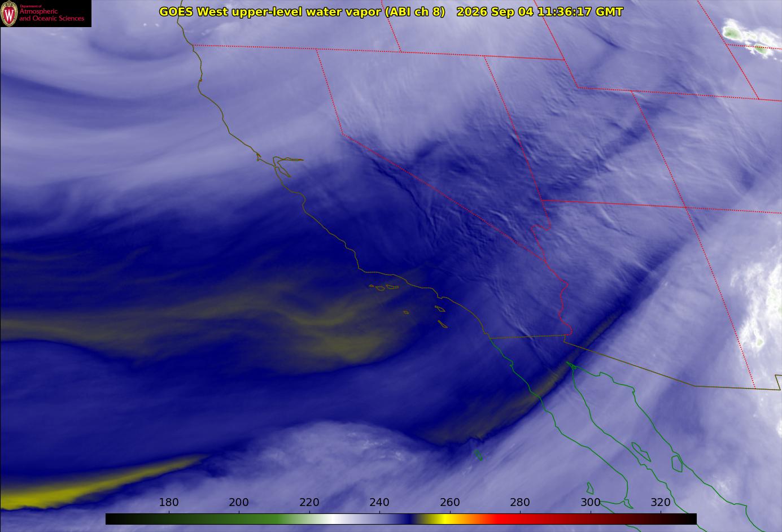
Task: Click the GOES West water vapor title
Action: pyautogui.click(x=302, y=11)
